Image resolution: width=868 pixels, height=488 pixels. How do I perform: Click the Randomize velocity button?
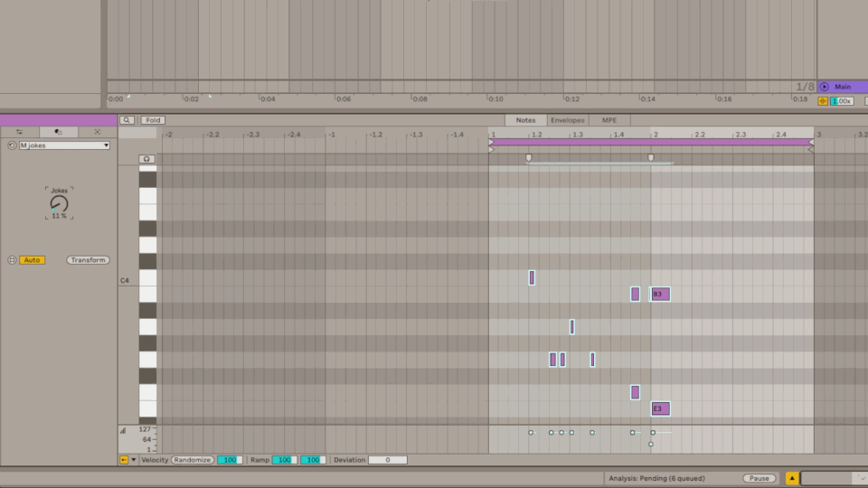[192, 460]
